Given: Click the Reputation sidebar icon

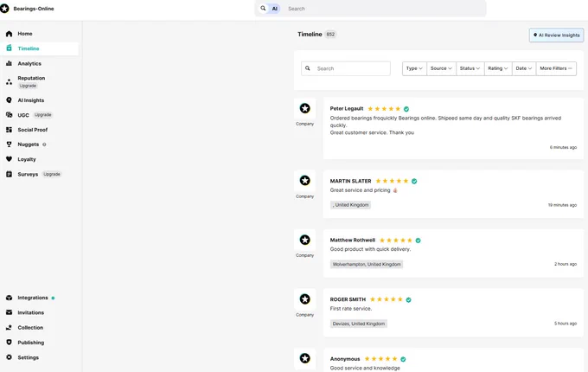Looking at the screenshot, I should (9, 81).
